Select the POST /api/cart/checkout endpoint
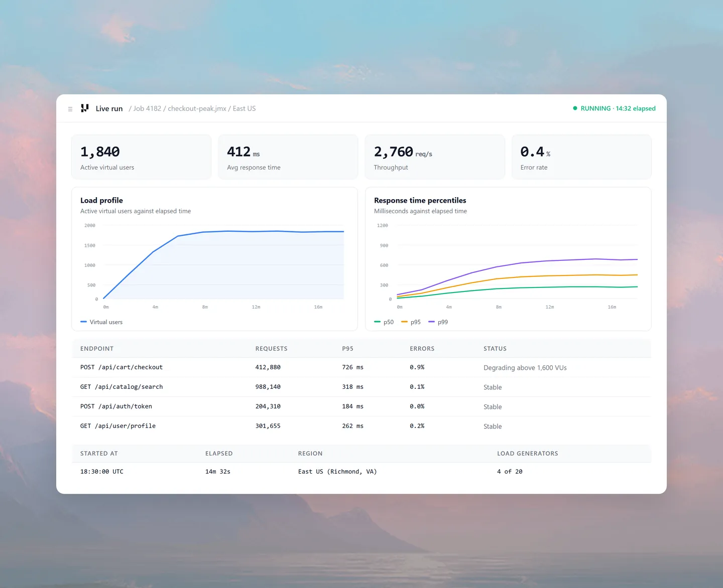Image resolution: width=723 pixels, height=588 pixels. 122,367
